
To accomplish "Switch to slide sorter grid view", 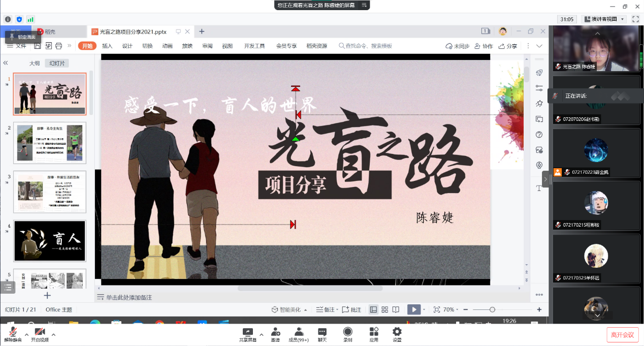I will (x=384, y=309).
